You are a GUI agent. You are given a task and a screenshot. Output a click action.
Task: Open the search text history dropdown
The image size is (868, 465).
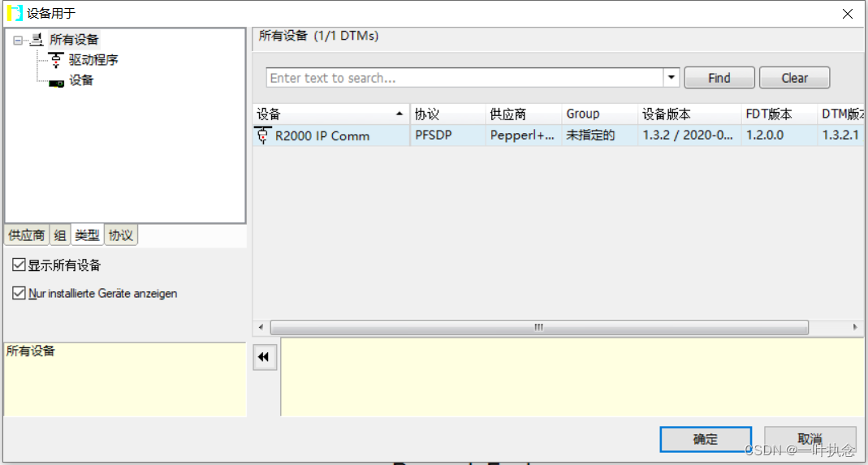672,78
